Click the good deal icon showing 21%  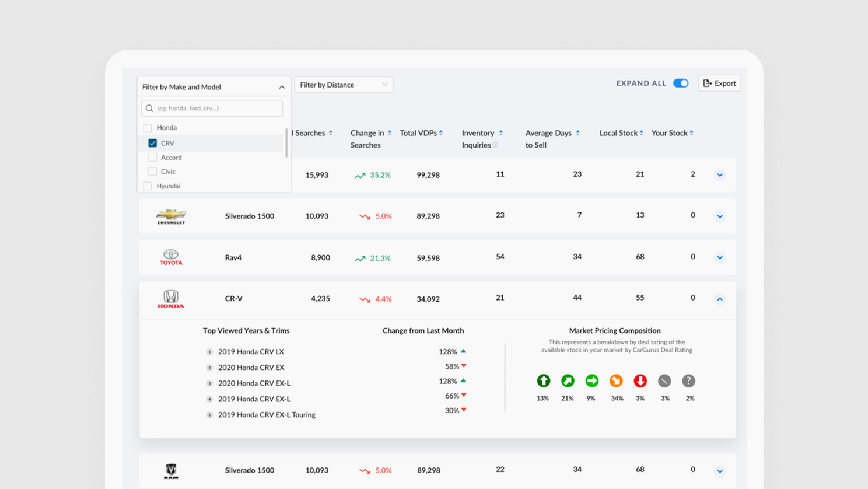(568, 381)
